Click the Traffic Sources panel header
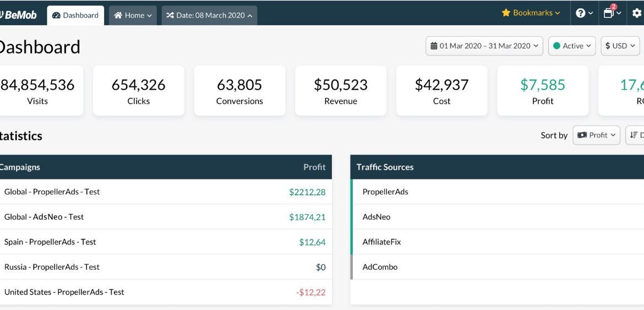This screenshot has height=310, width=644. (497, 167)
